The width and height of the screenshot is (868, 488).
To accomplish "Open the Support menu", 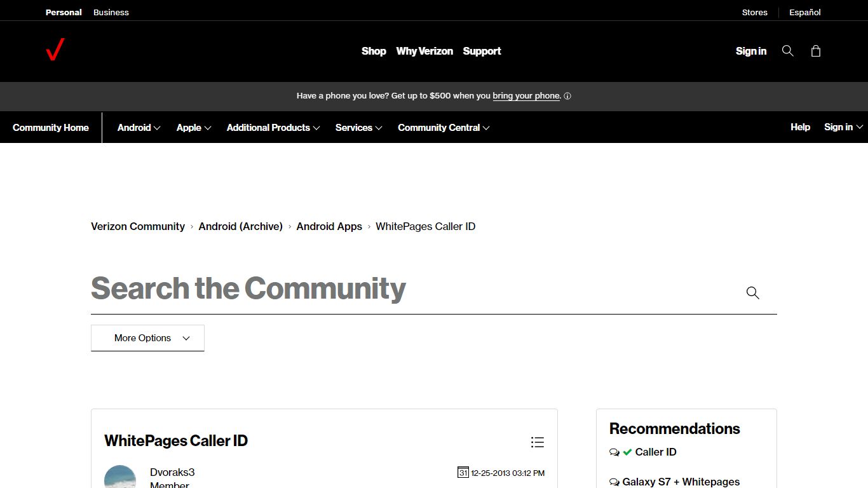I will 482,51.
